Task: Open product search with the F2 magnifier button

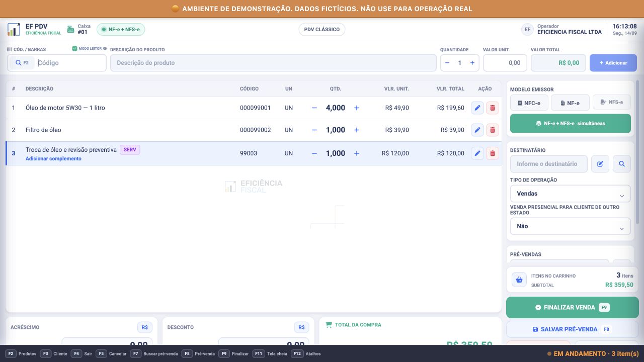Action: point(22,63)
